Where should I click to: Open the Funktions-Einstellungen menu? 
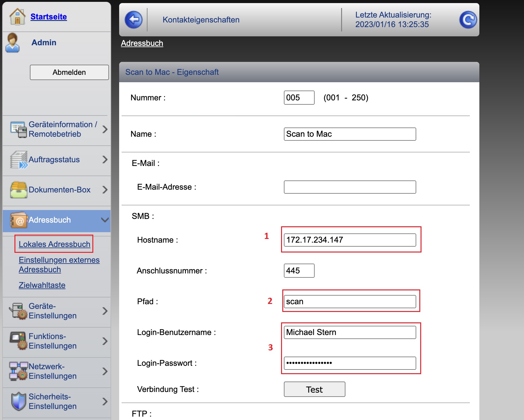coord(53,341)
